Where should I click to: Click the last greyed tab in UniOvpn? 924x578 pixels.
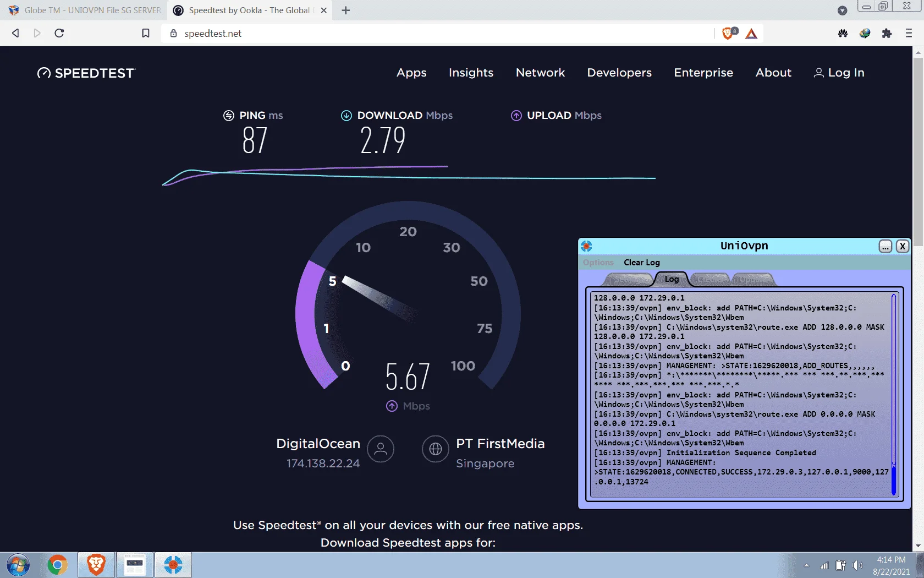(x=753, y=280)
